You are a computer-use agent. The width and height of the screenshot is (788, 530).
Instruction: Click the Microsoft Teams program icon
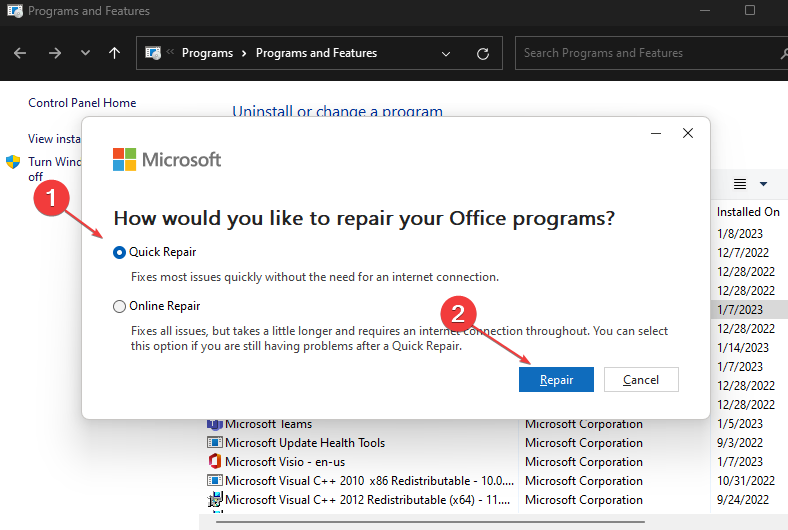[214, 424]
